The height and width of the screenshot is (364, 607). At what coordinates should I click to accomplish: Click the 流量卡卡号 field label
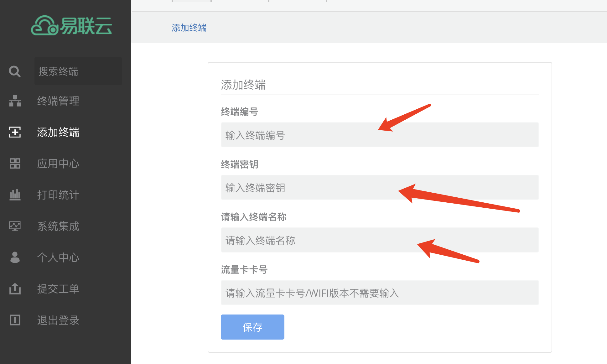(x=244, y=269)
